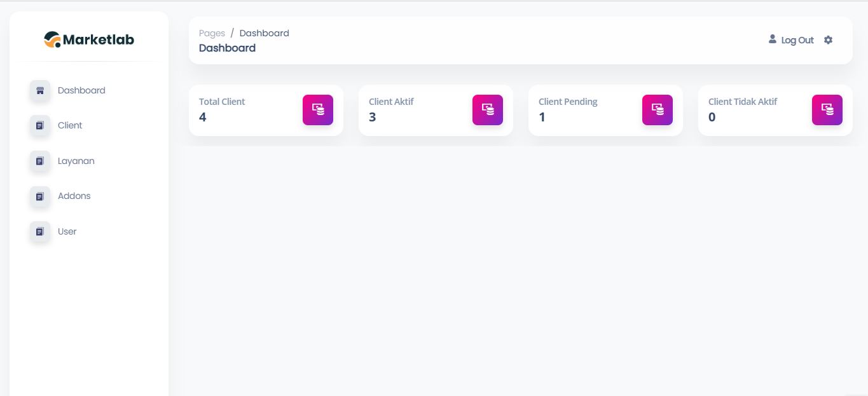Click the Client Tidak Aktif card icon
Screen dimensions: 868x396
tap(827, 110)
